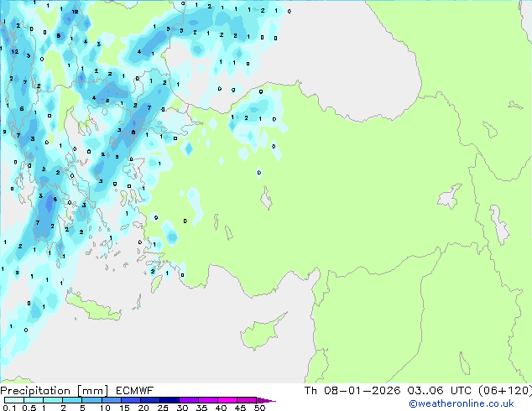The image size is (532, 411).
Task: Click the '0.1' legend scale label
Action: (x=9, y=408)
